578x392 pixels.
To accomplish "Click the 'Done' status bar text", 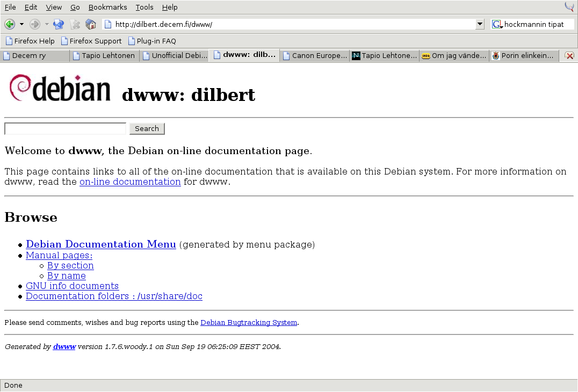I will pos(13,386).
